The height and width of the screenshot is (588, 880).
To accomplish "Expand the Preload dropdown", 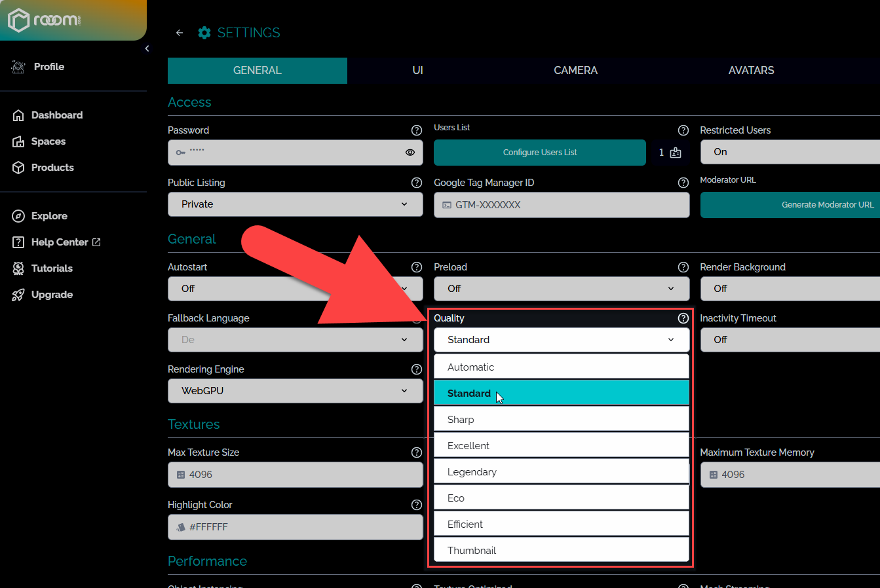I will tap(562, 288).
